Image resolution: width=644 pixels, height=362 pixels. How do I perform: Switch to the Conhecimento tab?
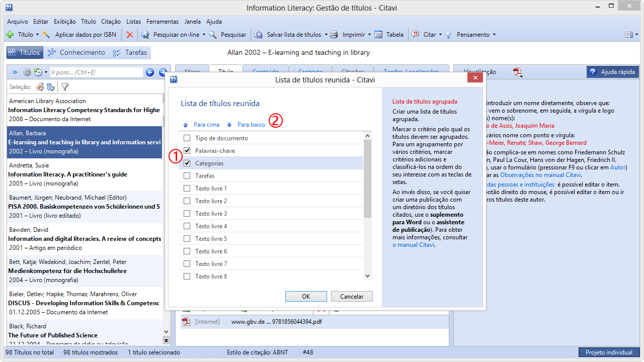coord(76,52)
